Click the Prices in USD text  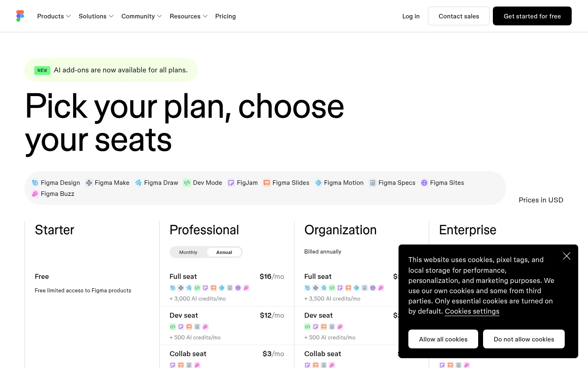(x=541, y=200)
